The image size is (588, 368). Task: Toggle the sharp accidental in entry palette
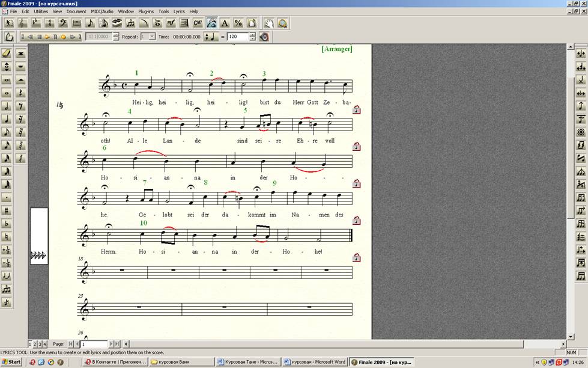(7, 210)
